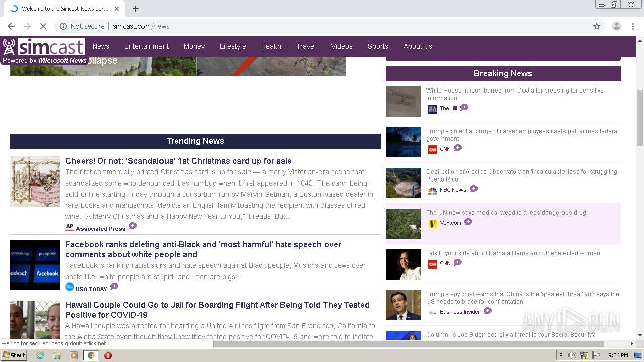The width and height of the screenshot is (644, 362).
Task: Open the Entertainment menu item
Action: [146, 46]
